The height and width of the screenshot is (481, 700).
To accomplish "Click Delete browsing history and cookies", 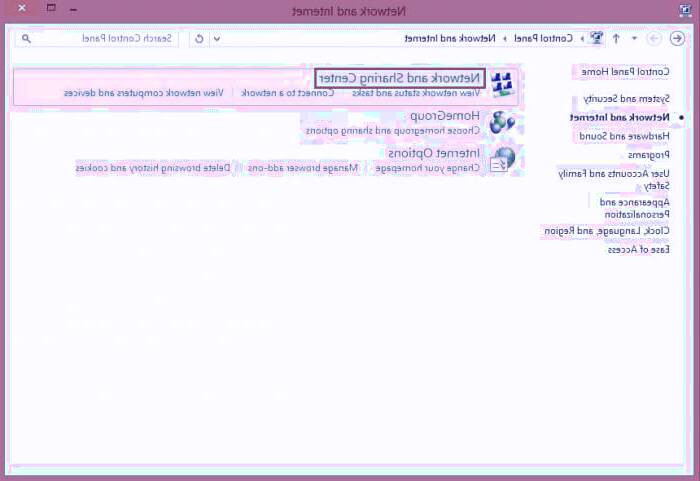I will [153, 168].
